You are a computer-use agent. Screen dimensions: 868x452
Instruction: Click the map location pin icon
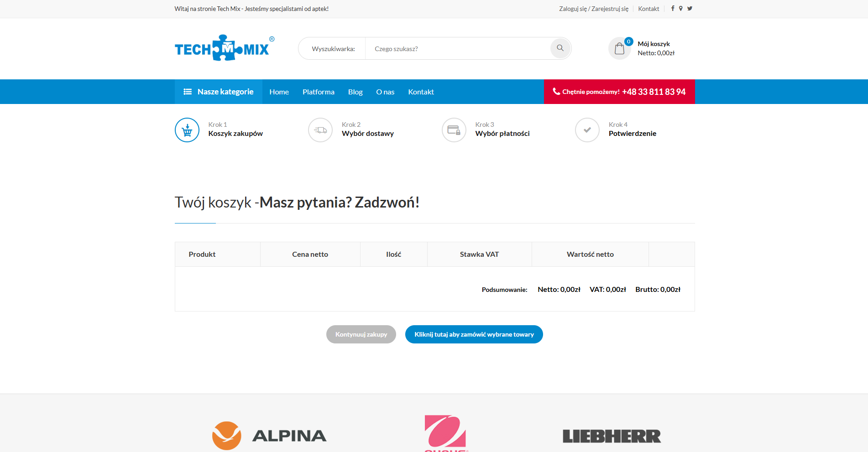[680, 9]
